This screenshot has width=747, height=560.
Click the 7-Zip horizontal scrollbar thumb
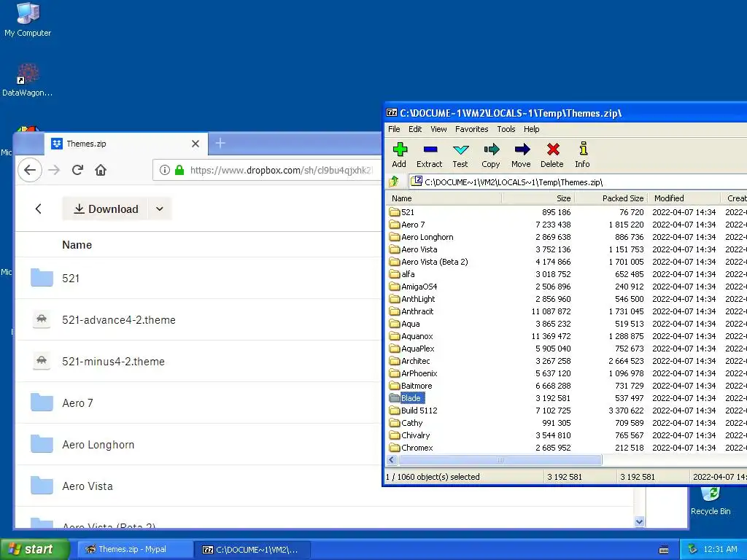[x=500, y=460]
